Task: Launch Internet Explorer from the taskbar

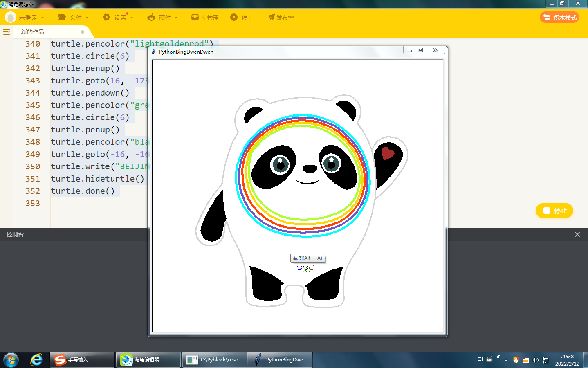Action: [x=36, y=360]
